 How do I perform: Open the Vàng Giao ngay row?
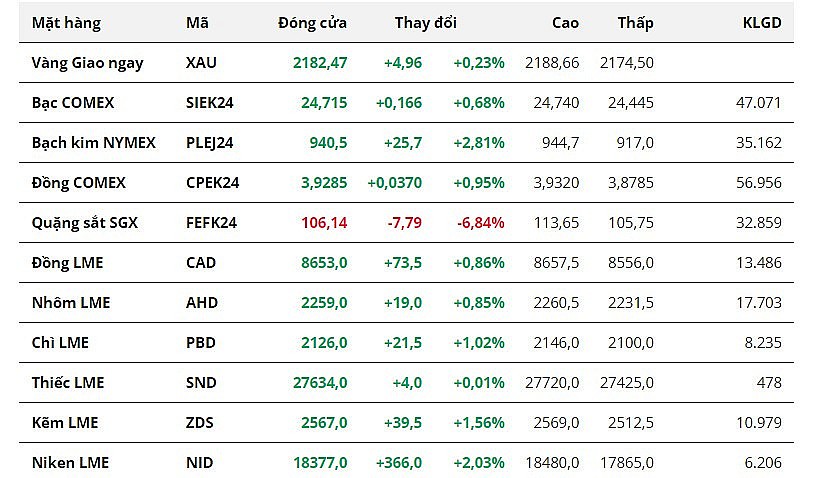coord(87,63)
